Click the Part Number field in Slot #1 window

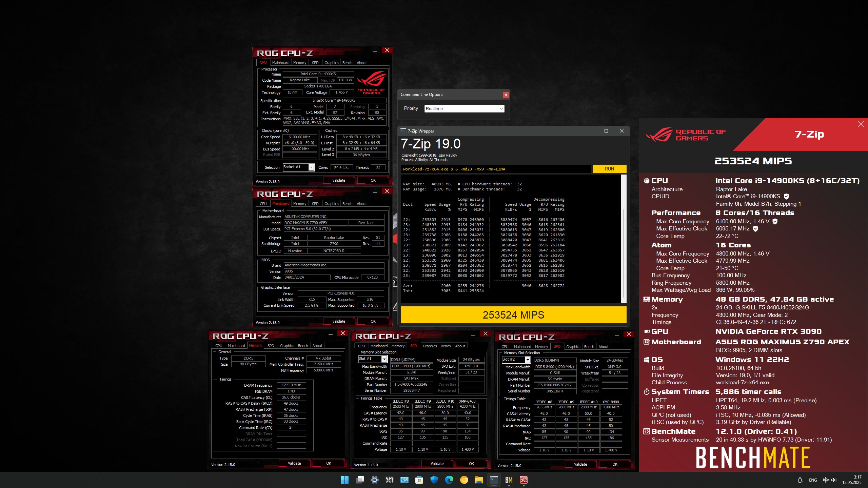tap(411, 384)
